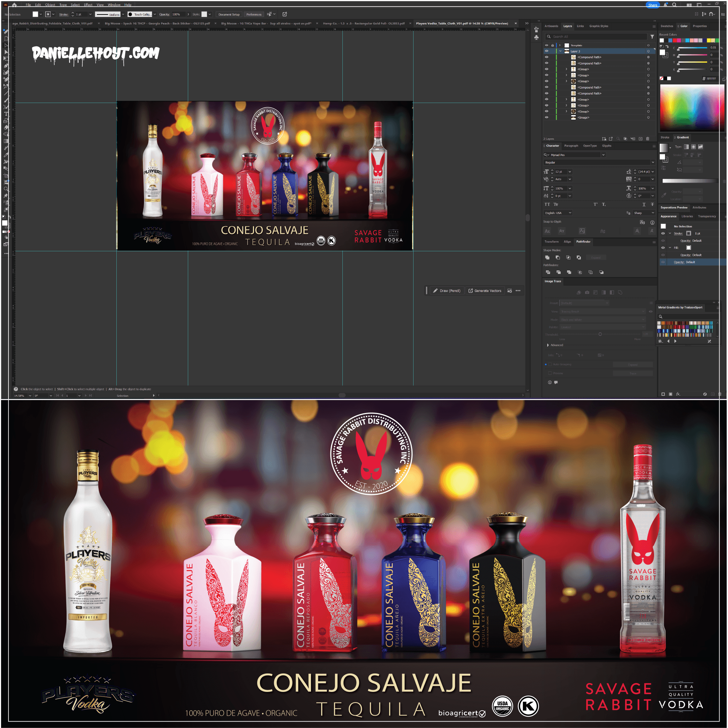Click Swap Fill and Stroke arrow
Screen dimensions: 728x728
tap(667, 47)
